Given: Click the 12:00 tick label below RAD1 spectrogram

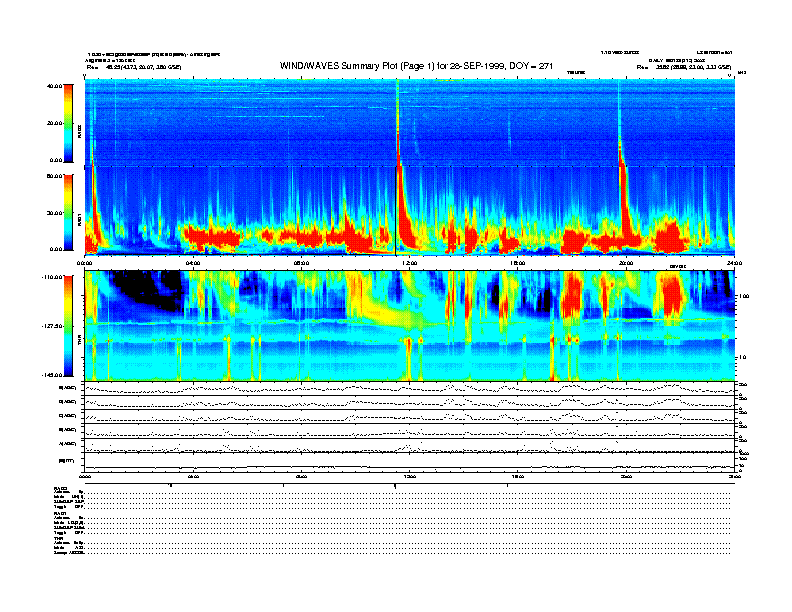Looking at the screenshot, I should tap(410, 263).
